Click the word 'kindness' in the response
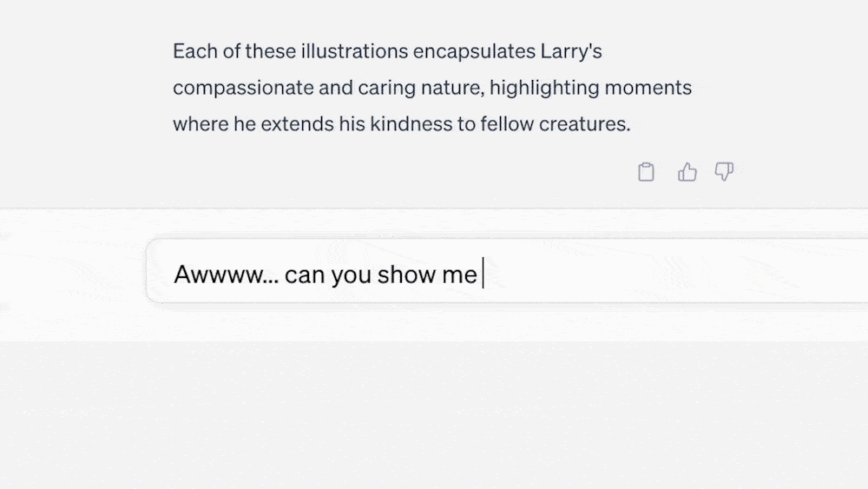868x489 pixels. point(411,123)
